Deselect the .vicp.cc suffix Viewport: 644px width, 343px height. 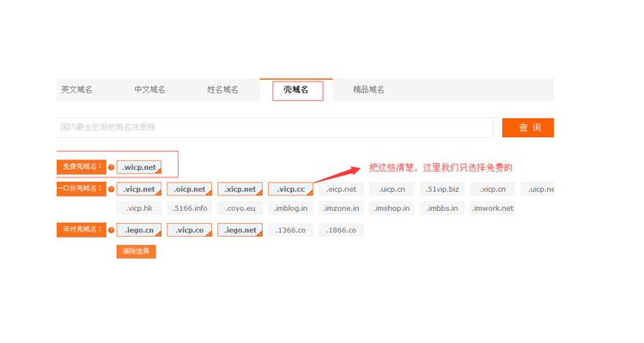pyautogui.click(x=290, y=190)
